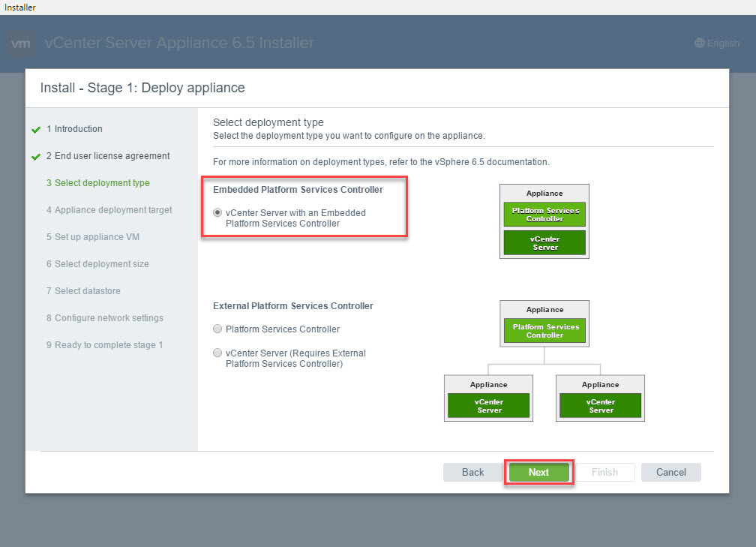Click external Platform Services Controller diagram box
Screen dimensions: 756x547
click(x=544, y=331)
